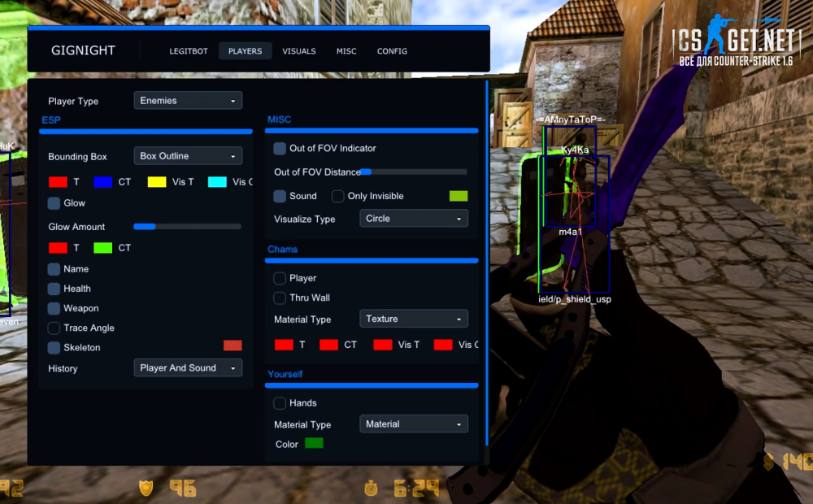
Task: Toggle the Sound checkbox
Action: click(x=280, y=196)
